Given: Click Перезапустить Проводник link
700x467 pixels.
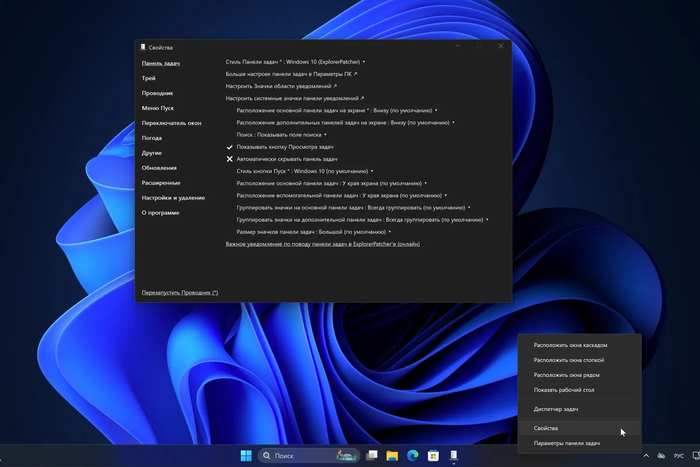Looking at the screenshot, I should 179,293.
